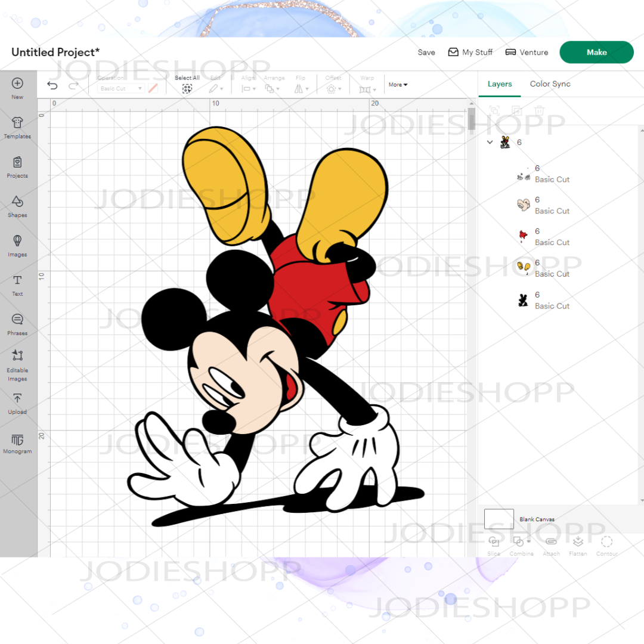The height and width of the screenshot is (644, 644).
Task: Click the Save button
Action: [426, 52]
